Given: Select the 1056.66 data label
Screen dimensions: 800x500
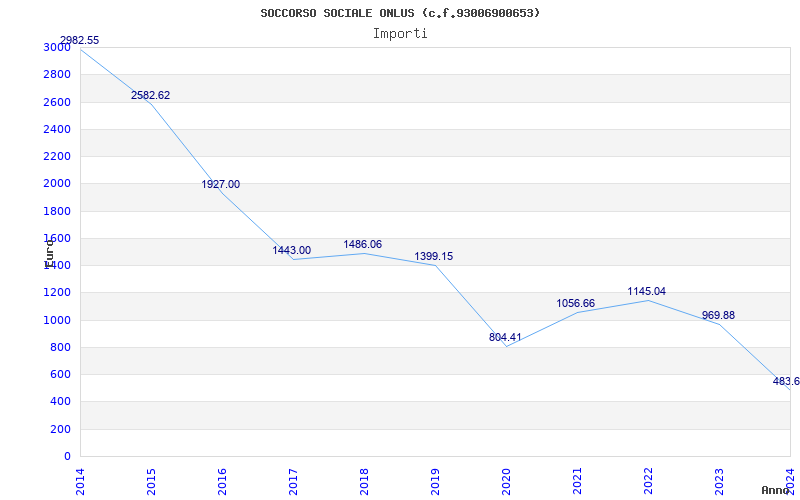Looking at the screenshot, I should point(575,304).
